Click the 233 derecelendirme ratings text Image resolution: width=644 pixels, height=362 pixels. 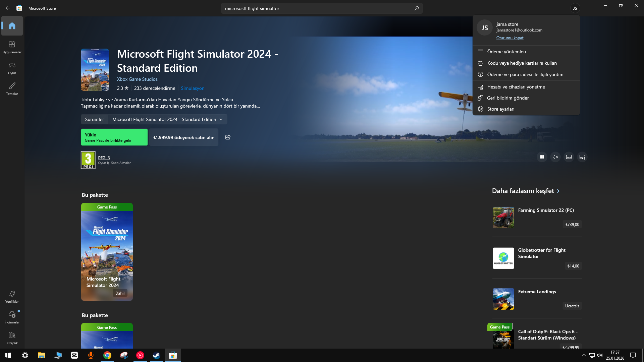(155, 88)
